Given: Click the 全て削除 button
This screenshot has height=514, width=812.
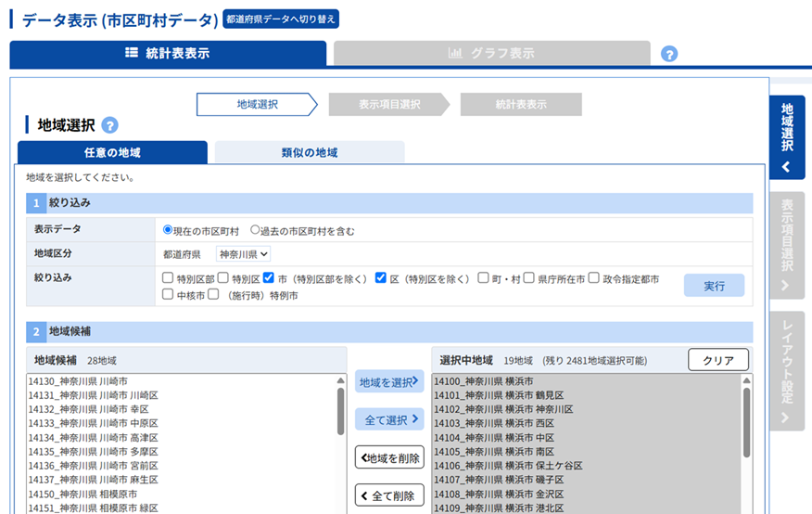Looking at the screenshot, I should 389,495.
